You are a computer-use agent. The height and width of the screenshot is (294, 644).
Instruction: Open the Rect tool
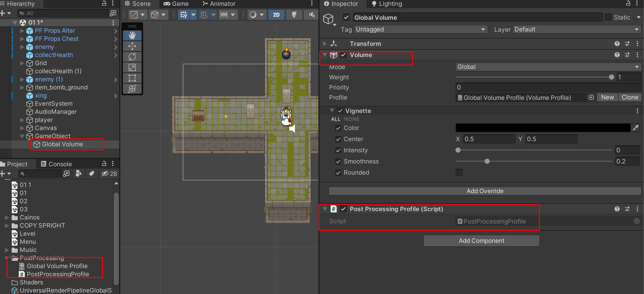coord(132,78)
